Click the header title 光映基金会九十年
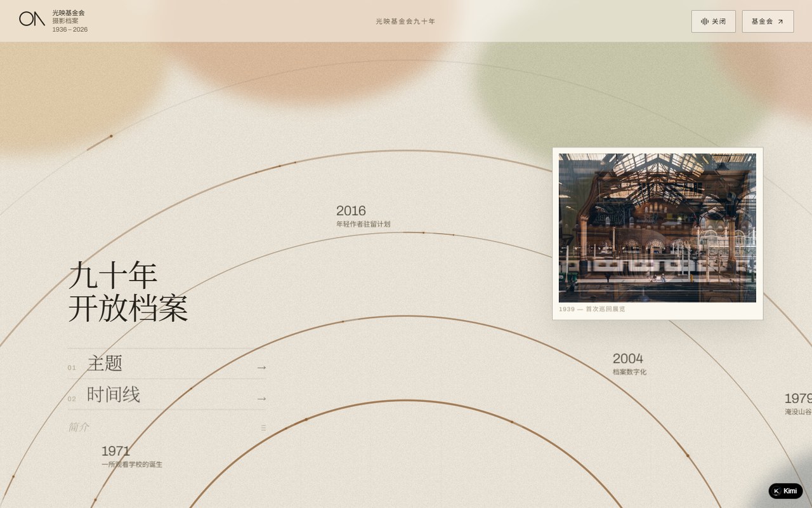The height and width of the screenshot is (508, 812). [405, 22]
